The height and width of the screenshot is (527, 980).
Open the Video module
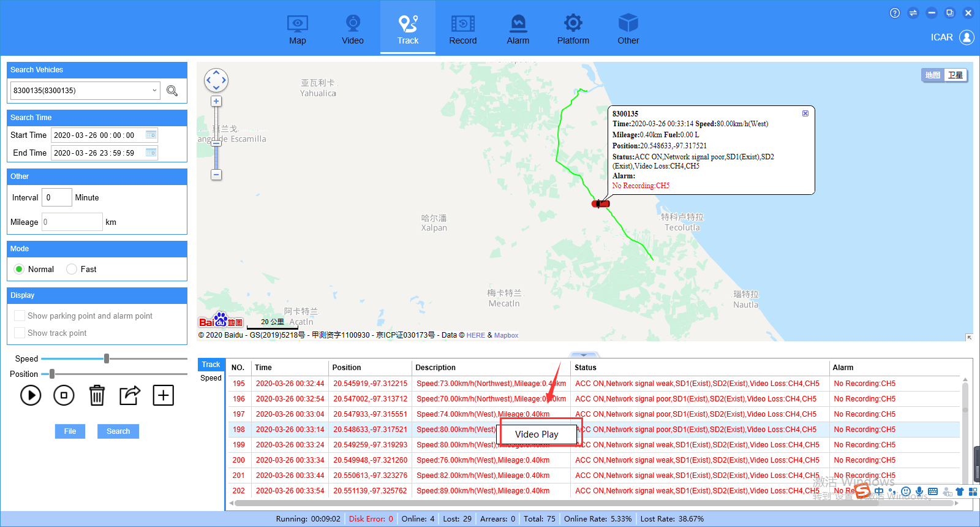(353, 29)
